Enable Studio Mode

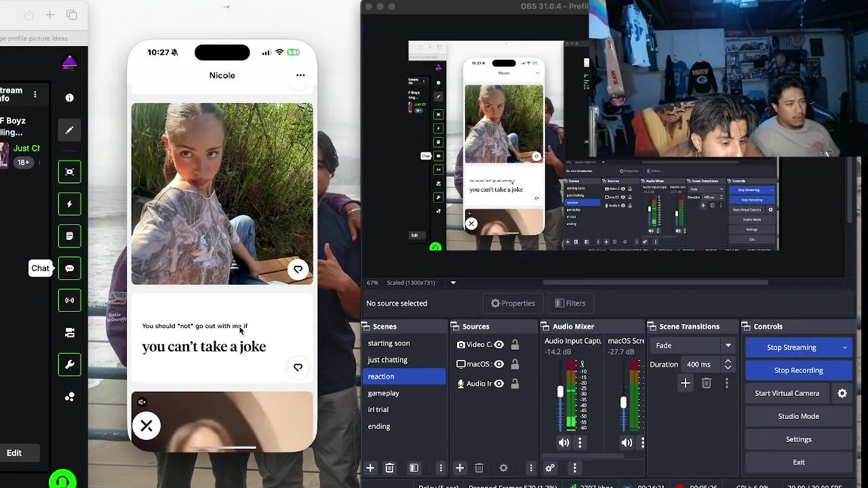pos(799,416)
